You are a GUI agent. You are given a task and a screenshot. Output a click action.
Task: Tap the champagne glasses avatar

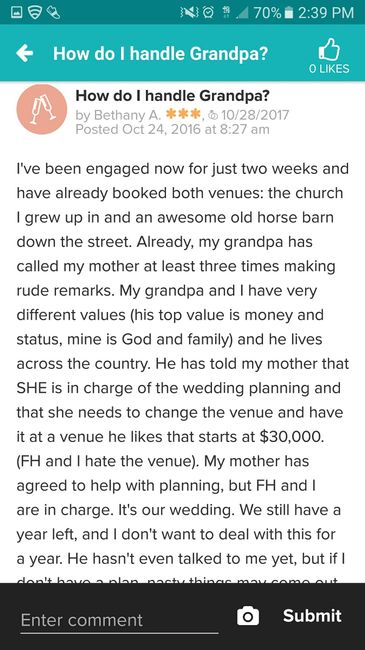41,109
